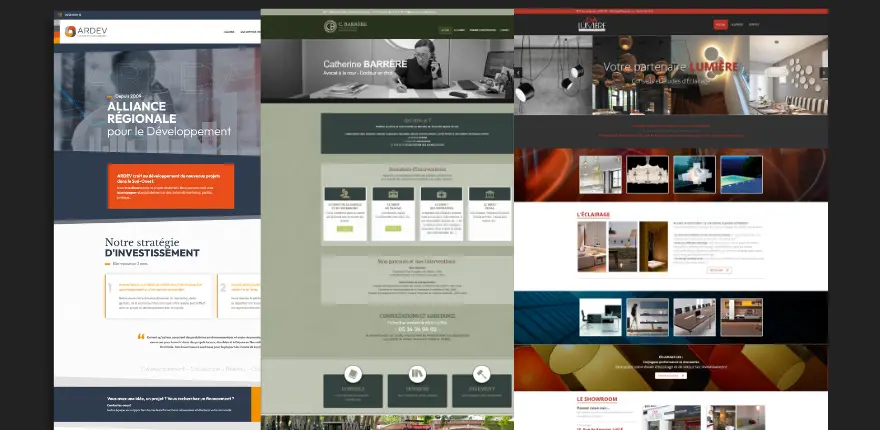This screenshot has width=880, height=430.
Task: Open the golden chandelier thumbnail
Action: tap(600, 175)
